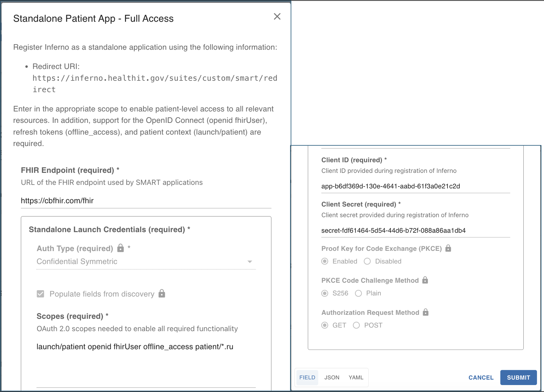Click the FHIR Endpoint URL input field
544x392 pixels.
(x=146, y=201)
